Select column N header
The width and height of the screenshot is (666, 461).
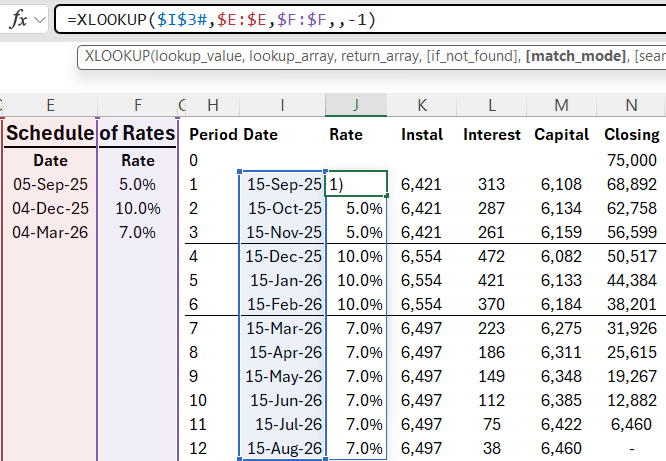631,105
